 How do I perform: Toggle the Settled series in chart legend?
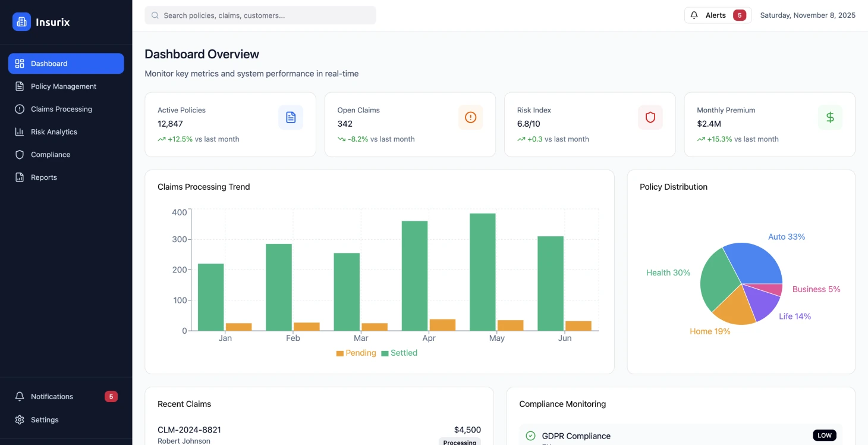point(399,353)
